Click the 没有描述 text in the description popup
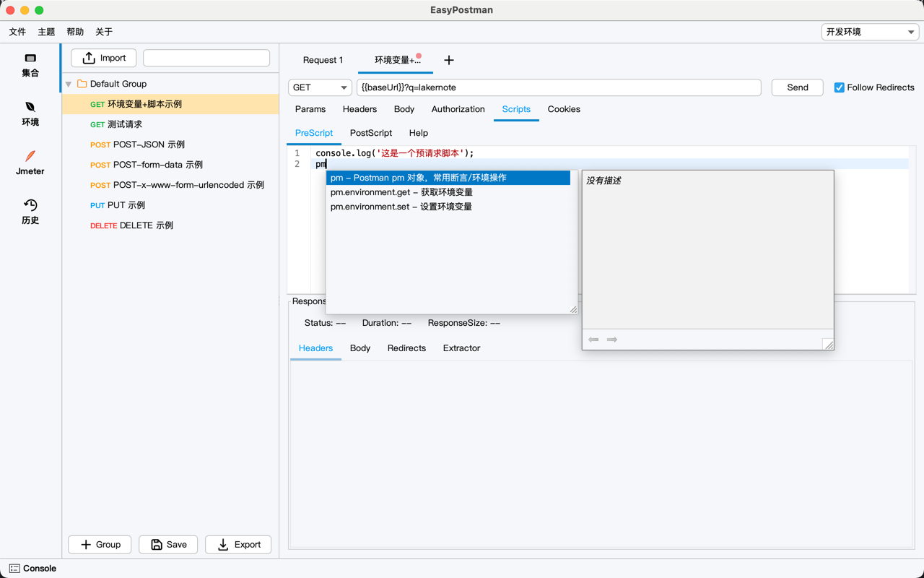This screenshot has width=924, height=578. tap(603, 181)
